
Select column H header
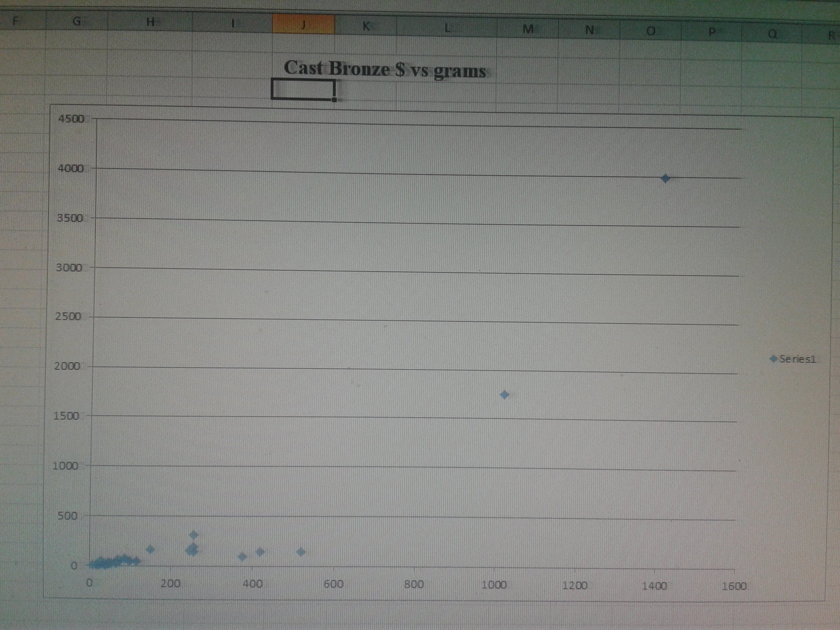point(150,22)
